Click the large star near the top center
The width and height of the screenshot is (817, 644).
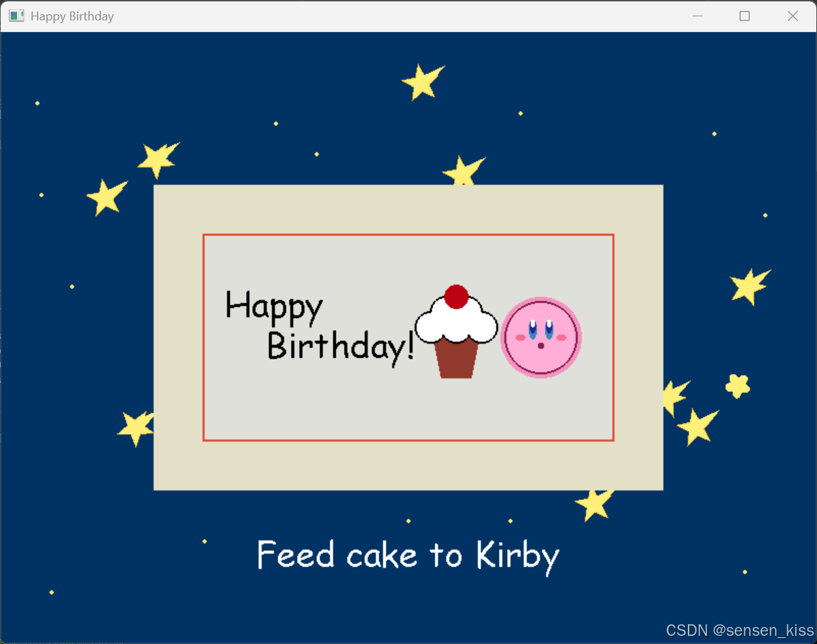tap(423, 82)
